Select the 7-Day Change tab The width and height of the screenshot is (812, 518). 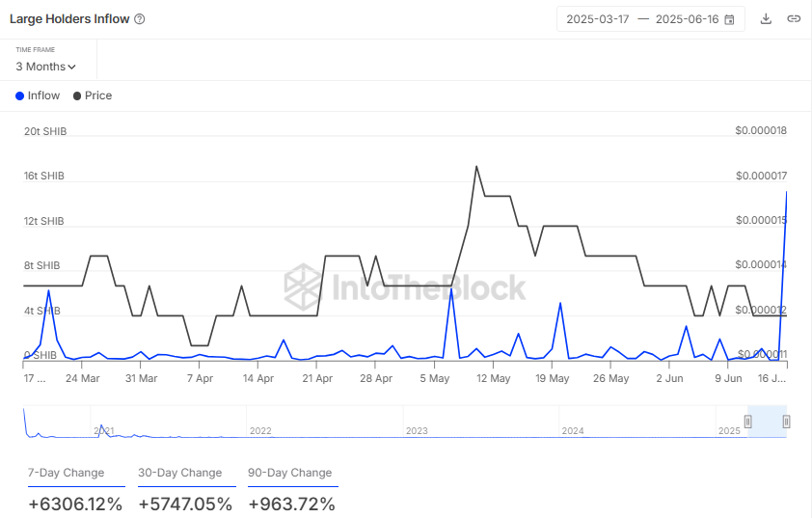(x=76, y=473)
